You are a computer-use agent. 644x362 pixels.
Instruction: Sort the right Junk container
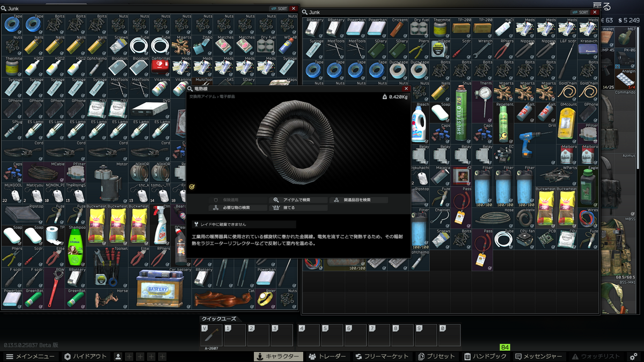(580, 12)
